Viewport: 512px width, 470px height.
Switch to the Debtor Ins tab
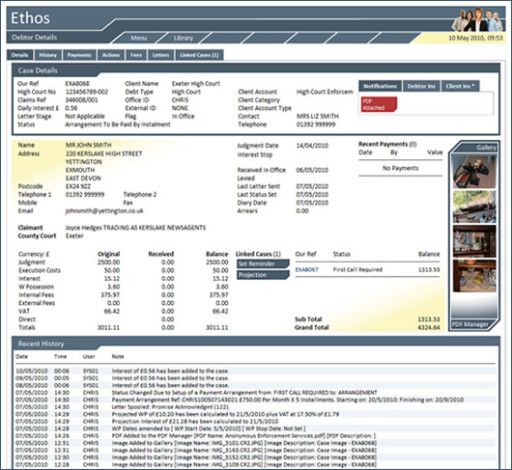(x=421, y=86)
